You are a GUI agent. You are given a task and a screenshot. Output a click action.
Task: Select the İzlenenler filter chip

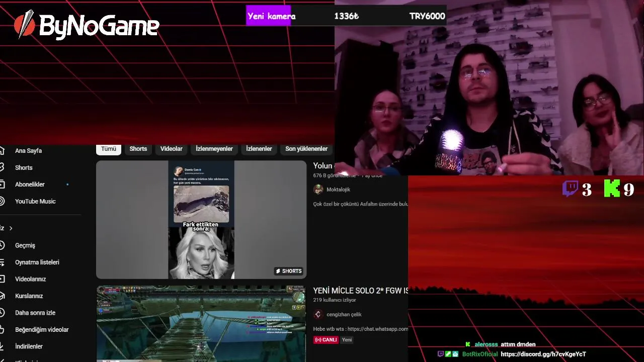[x=259, y=149]
